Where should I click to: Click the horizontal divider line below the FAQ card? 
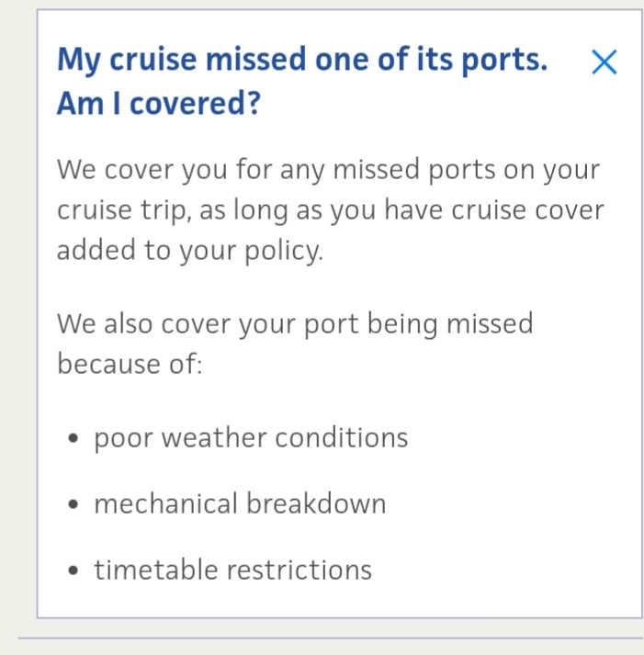(x=331, y=638)
